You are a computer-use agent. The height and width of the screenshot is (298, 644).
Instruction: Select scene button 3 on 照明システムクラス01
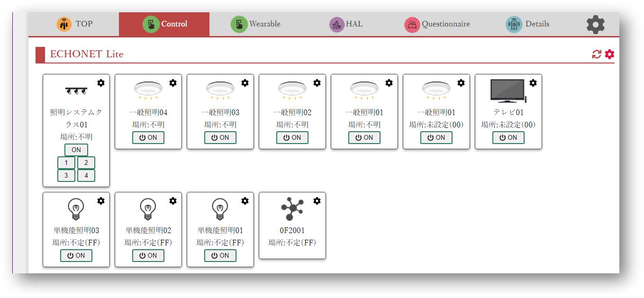point(66,175)
